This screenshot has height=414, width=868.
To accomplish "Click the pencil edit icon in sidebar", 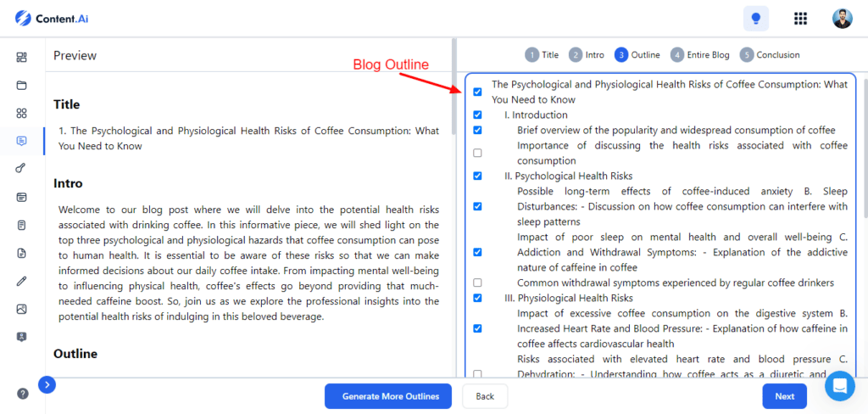I will point(21,281).
